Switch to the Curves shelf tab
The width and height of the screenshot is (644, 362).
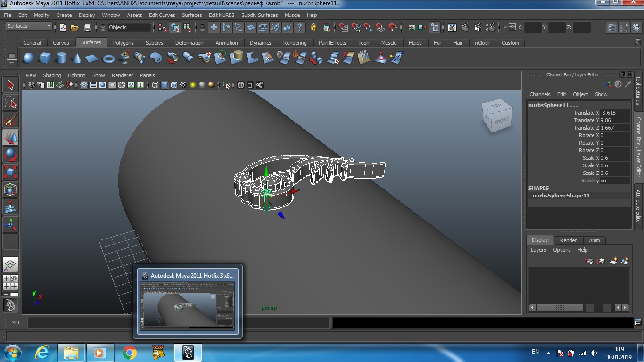[61, 43]
